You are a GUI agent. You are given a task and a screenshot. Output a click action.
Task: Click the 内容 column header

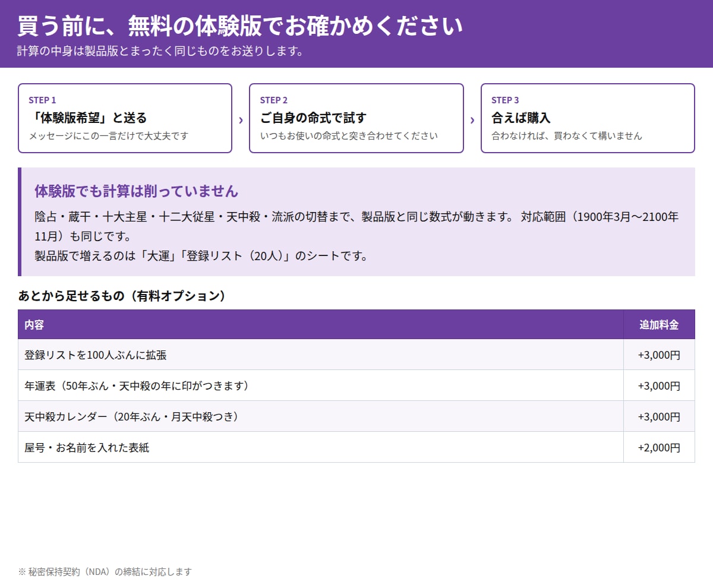click(321, 325)
